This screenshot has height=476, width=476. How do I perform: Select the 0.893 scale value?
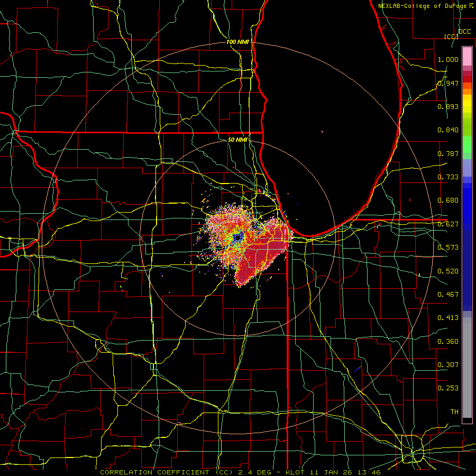click(448, 106)
